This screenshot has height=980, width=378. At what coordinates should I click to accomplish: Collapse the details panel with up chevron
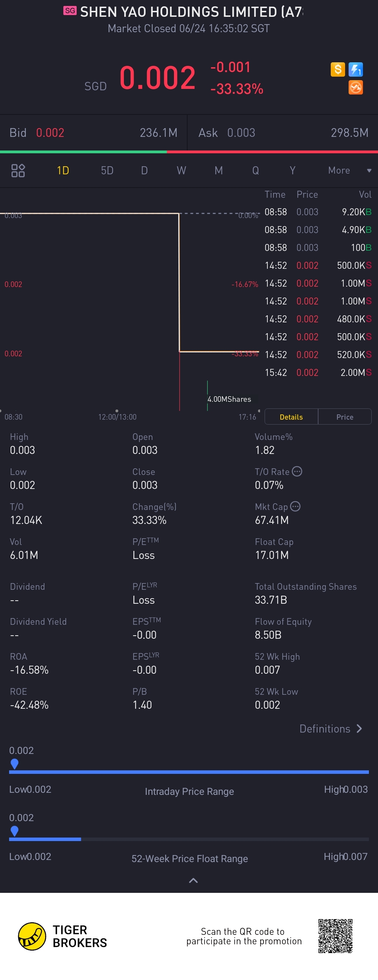tap(193, 880)
